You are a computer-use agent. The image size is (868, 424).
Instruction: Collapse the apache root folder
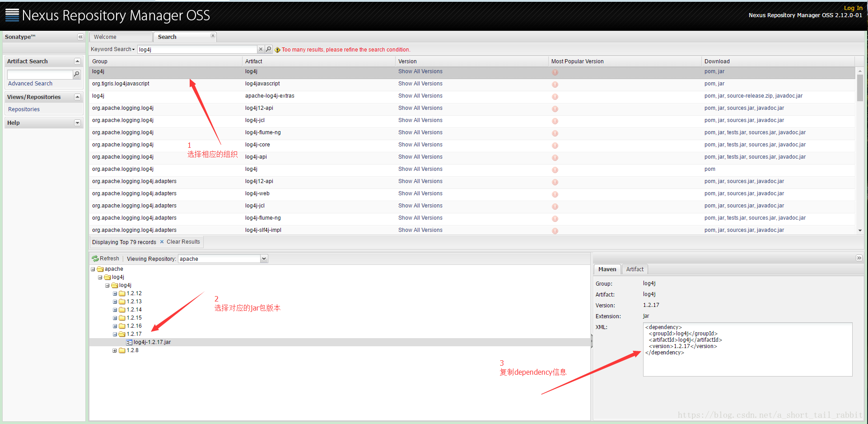(93, 269)
